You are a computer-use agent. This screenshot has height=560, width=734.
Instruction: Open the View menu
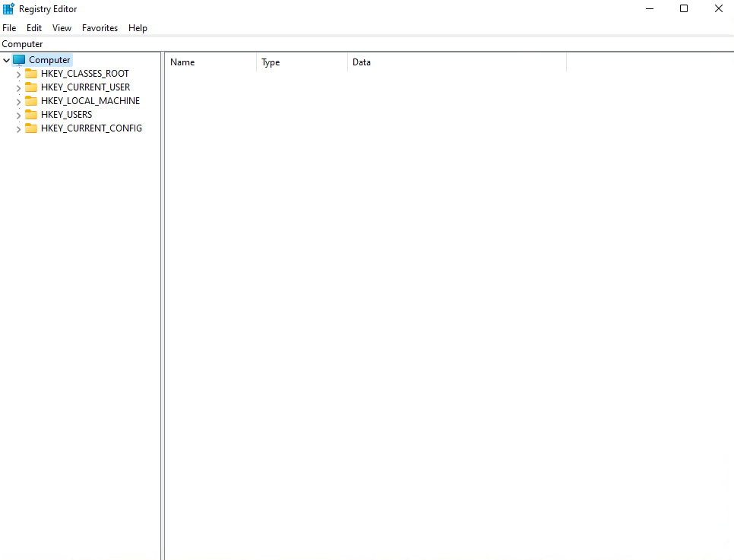62,28
